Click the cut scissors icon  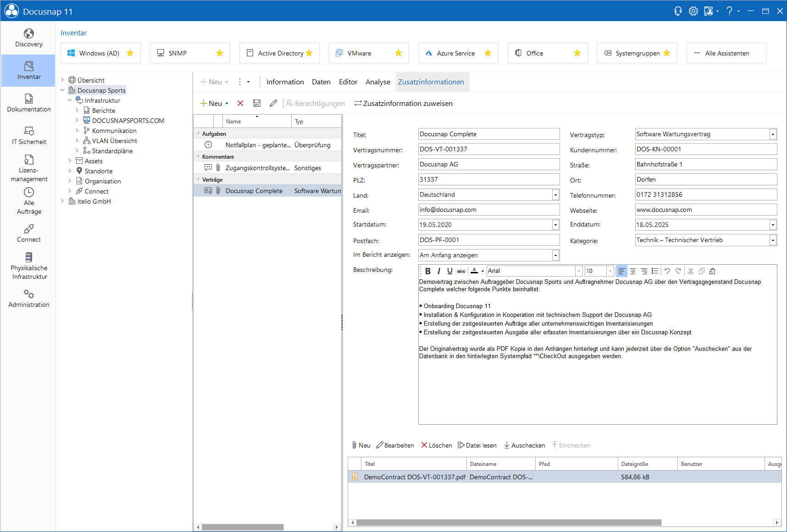coord(691,271)
